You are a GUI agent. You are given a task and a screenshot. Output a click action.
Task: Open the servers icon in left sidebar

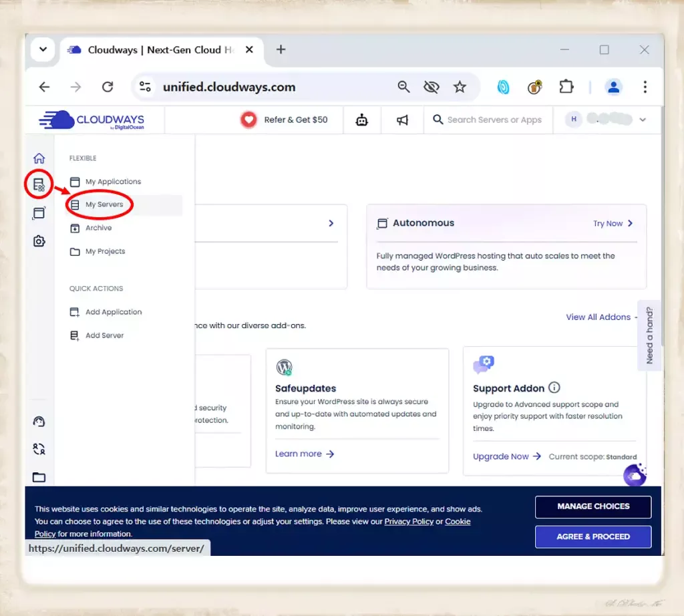[x=39, y=185]
